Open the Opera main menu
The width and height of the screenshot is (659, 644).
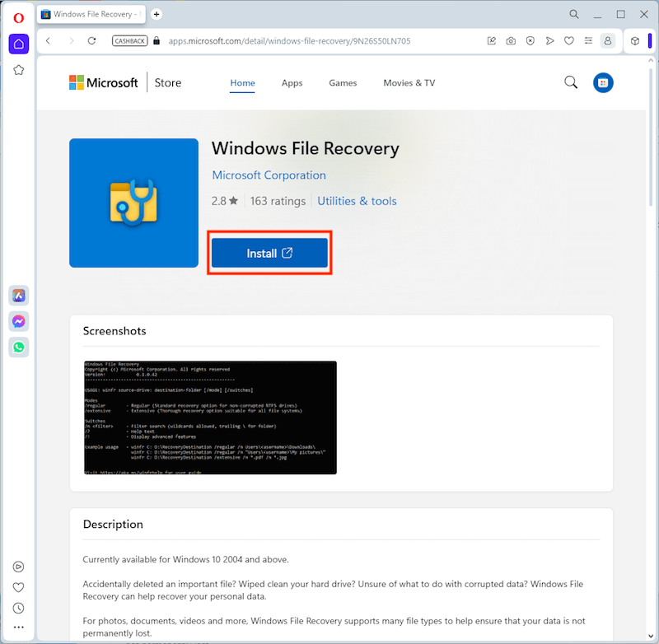point(18,17)
